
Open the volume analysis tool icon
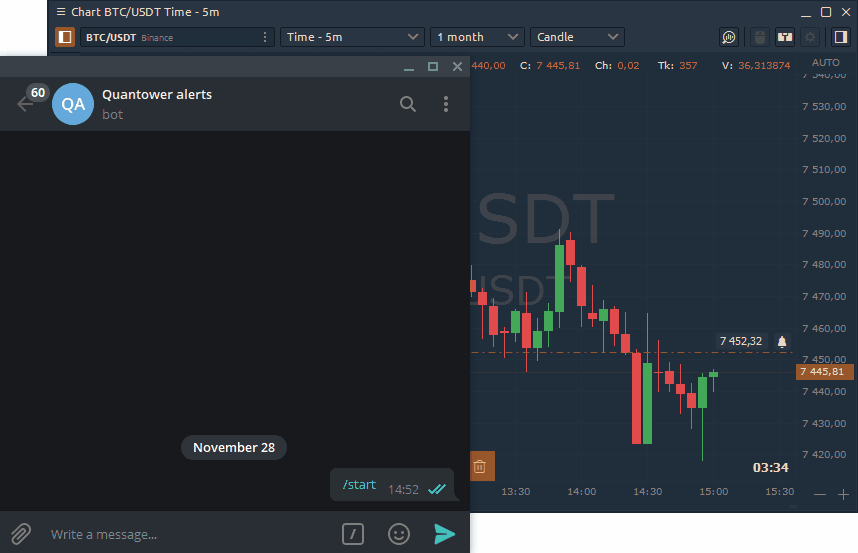pos(729,37)
